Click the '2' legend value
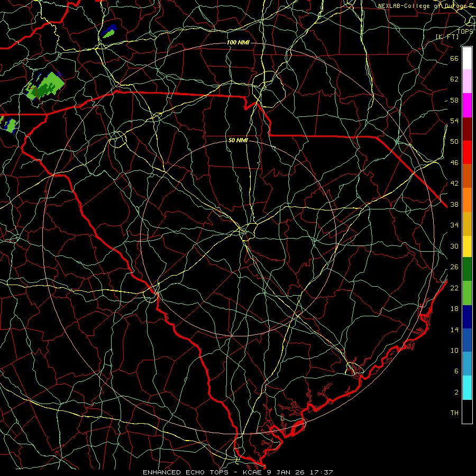This screenshot has height=476, width=476. [x=456, y=392]
